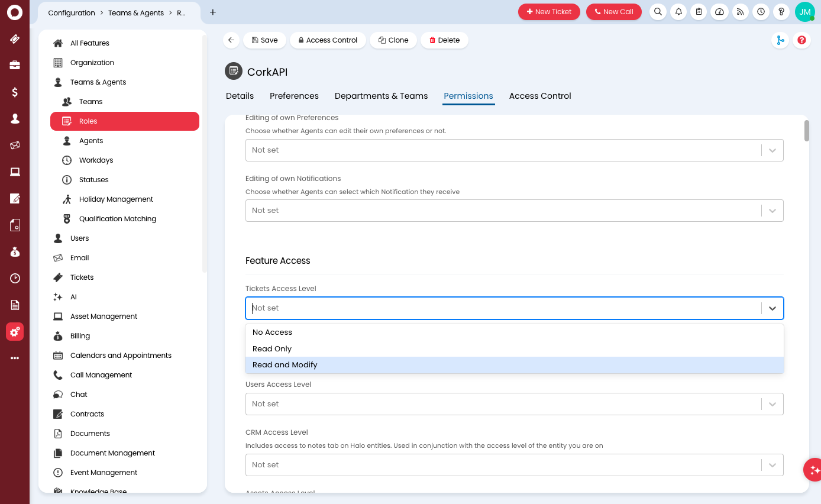
Task: Select the No Access option
Action: (x=515, y=332)
